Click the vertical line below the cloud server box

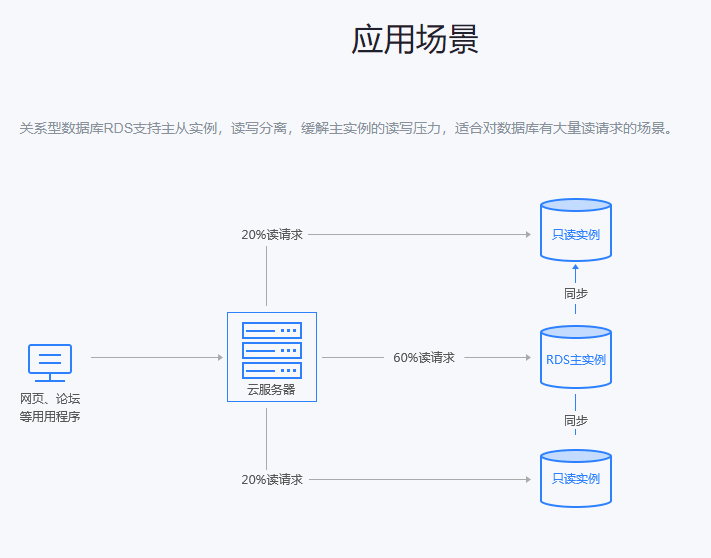click(267, 438)
